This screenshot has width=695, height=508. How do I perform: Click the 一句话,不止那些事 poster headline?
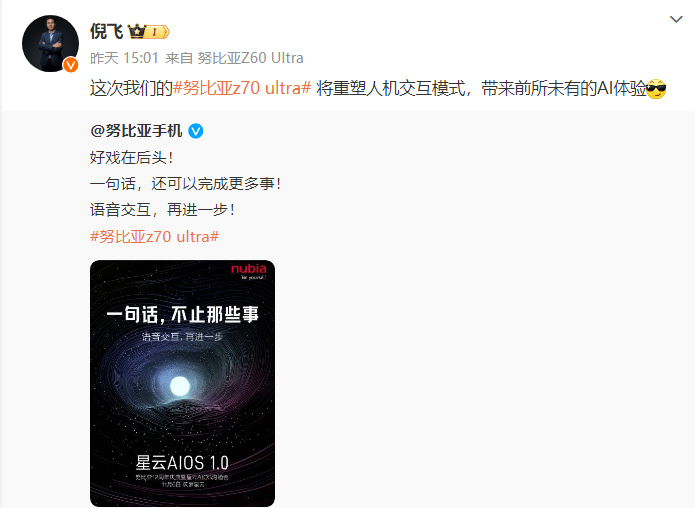click(182, 315)
